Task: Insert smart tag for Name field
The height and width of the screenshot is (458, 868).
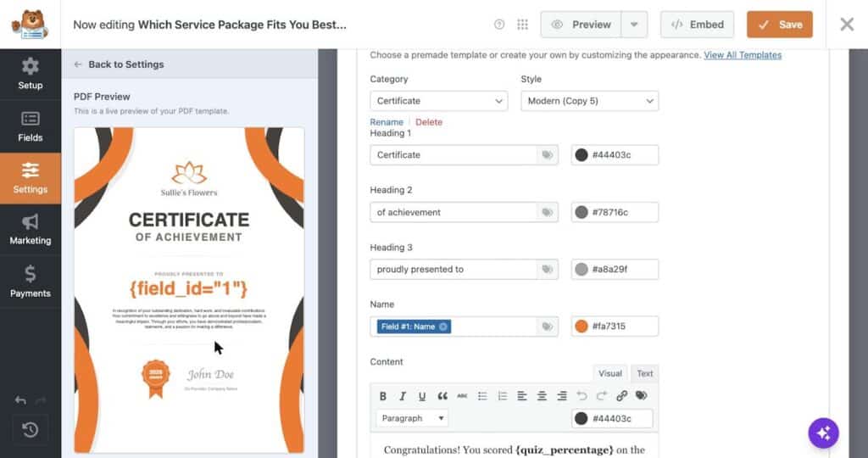Action: click(x=548, y=327)
